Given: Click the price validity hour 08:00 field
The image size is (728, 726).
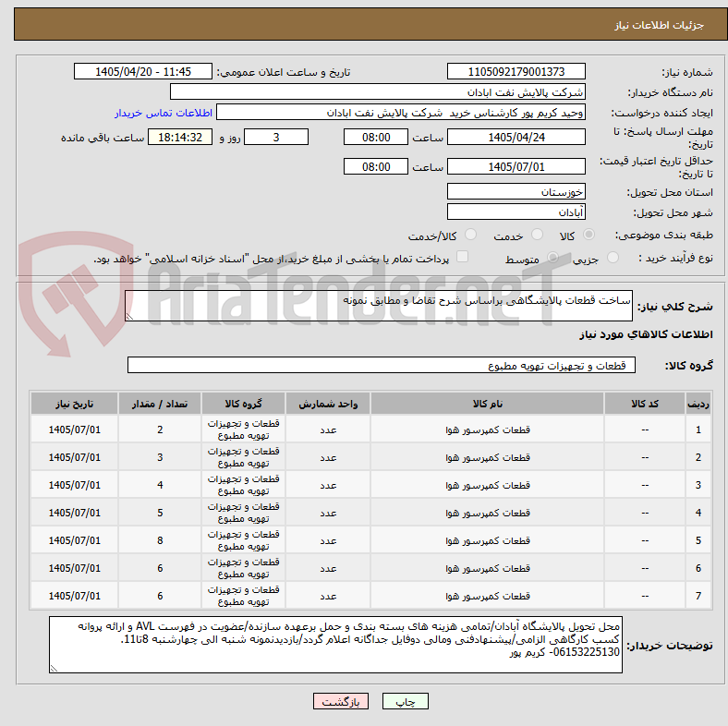Looking at the screenshot, I should pyautogui.click(x=376, y=166).
